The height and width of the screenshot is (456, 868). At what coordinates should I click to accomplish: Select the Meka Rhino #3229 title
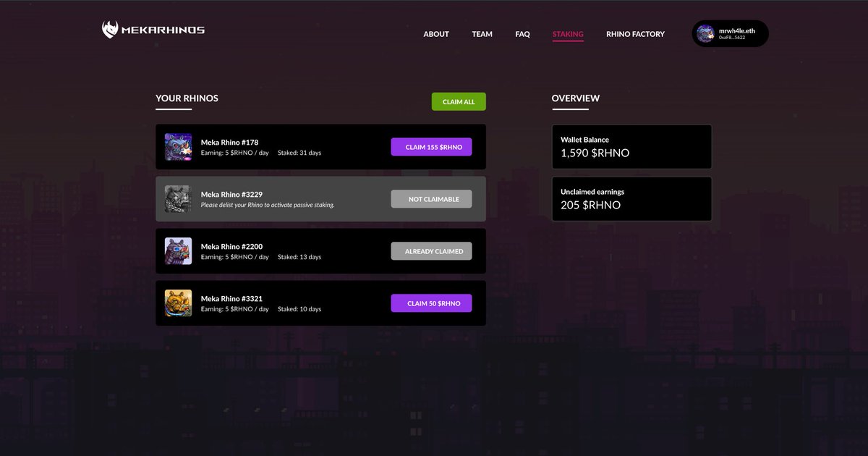point(231,195)
